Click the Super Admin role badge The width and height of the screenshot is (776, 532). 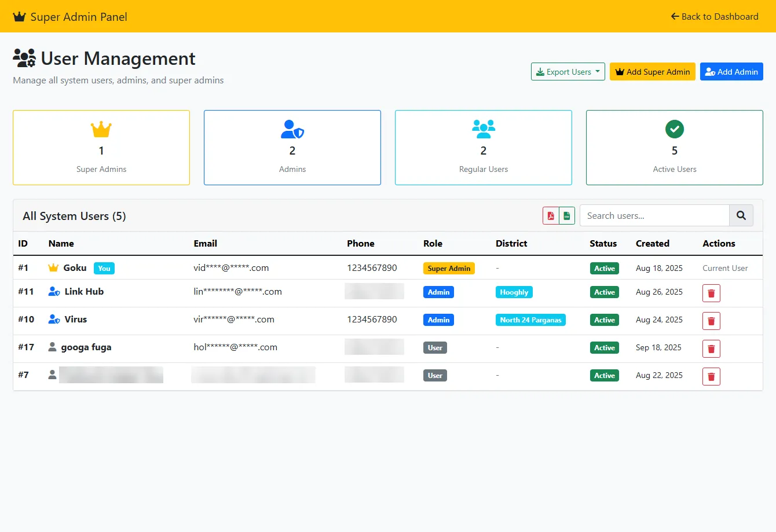pos(449,269)
